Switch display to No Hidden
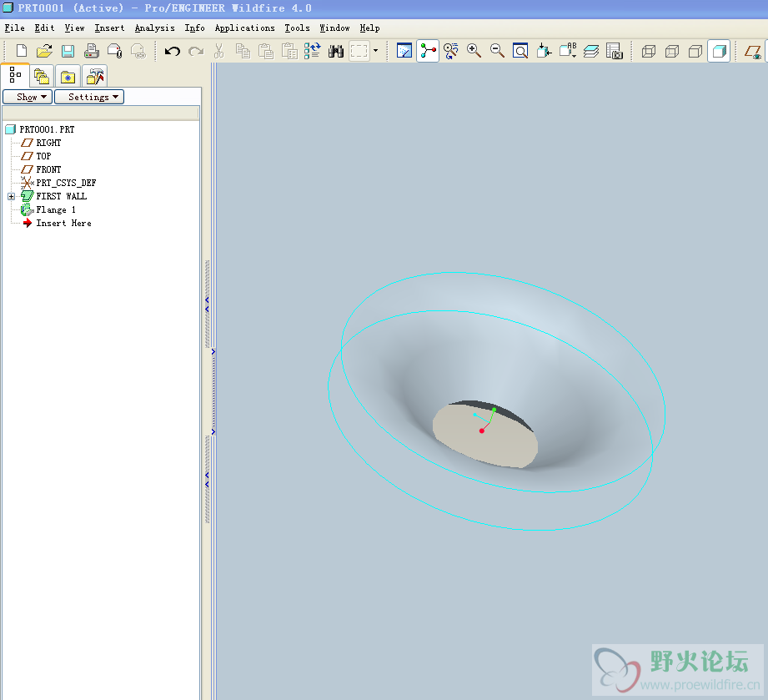The height and width of the screenshot is (700, 768). 695,51
